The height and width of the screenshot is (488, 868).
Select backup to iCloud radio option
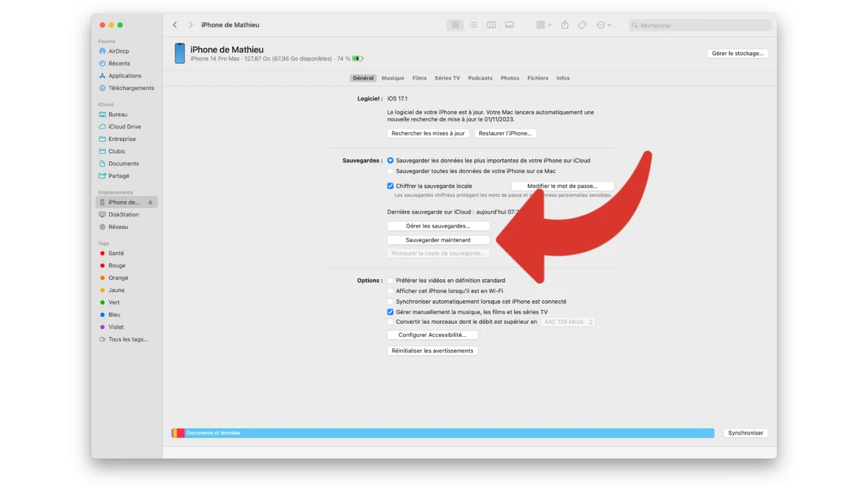click(x=391, y=160)
